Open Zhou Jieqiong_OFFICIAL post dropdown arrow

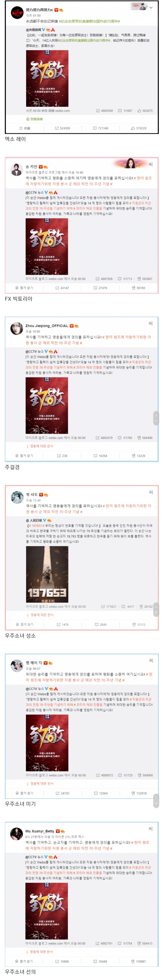click(151, 323)
